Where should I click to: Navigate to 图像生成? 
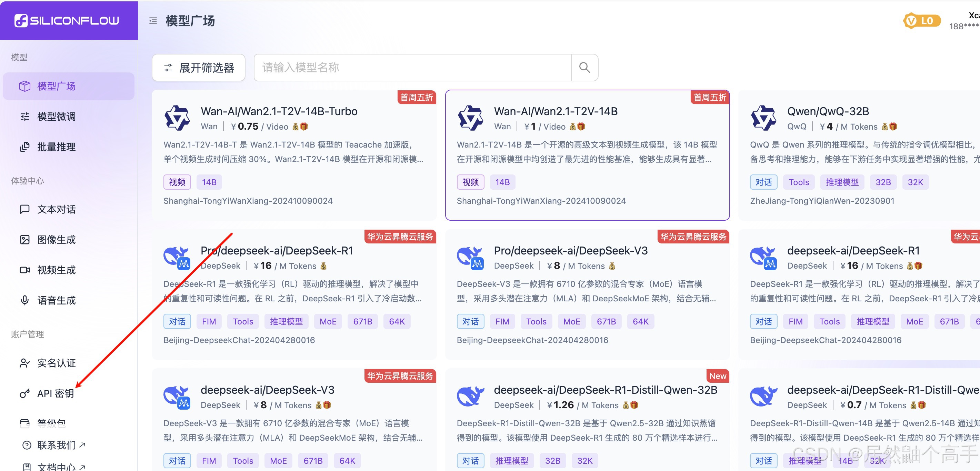[x=56, y=240]
